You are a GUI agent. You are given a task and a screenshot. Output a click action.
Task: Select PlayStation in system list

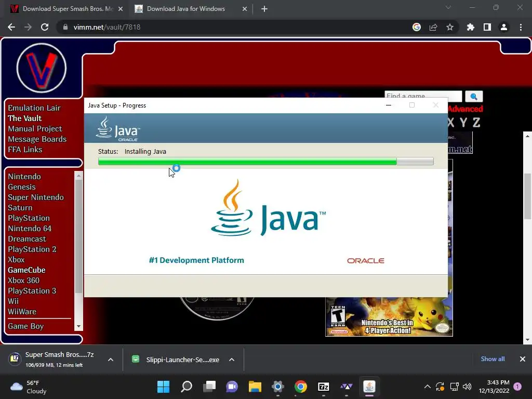[x=29, y=218]
